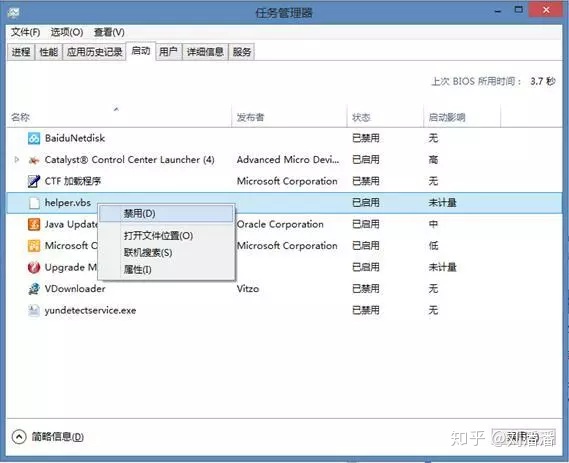The width and height of the screenshot is (569, 463).
Task: Click the Oracle Corporation publisher cell
Action: [x=280, y=224]
